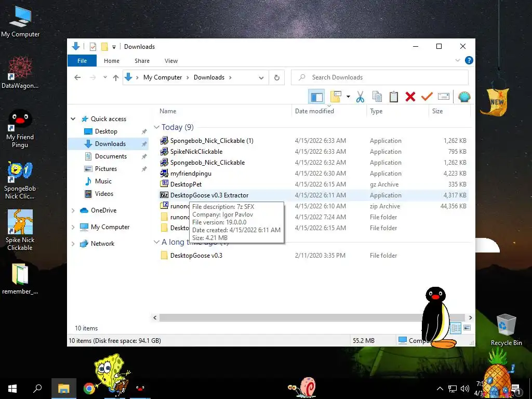
Task: Select My Friend Pingu desktop shortcut
Action: pyautogui.click(x=20, y=129)
